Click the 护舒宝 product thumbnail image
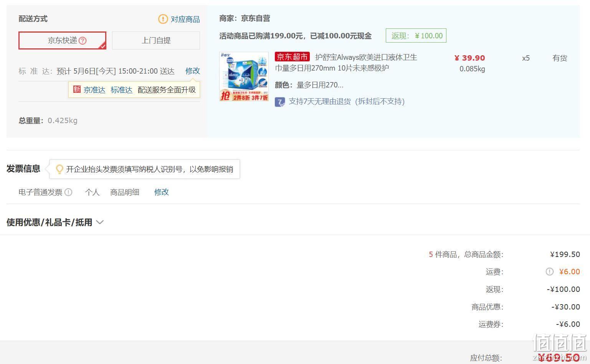Viewport: 590px width, 364px height. coord(244,77)
